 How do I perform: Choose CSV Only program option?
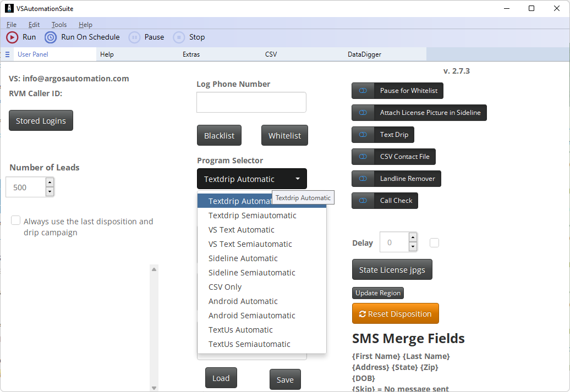(x=225, y=287)
